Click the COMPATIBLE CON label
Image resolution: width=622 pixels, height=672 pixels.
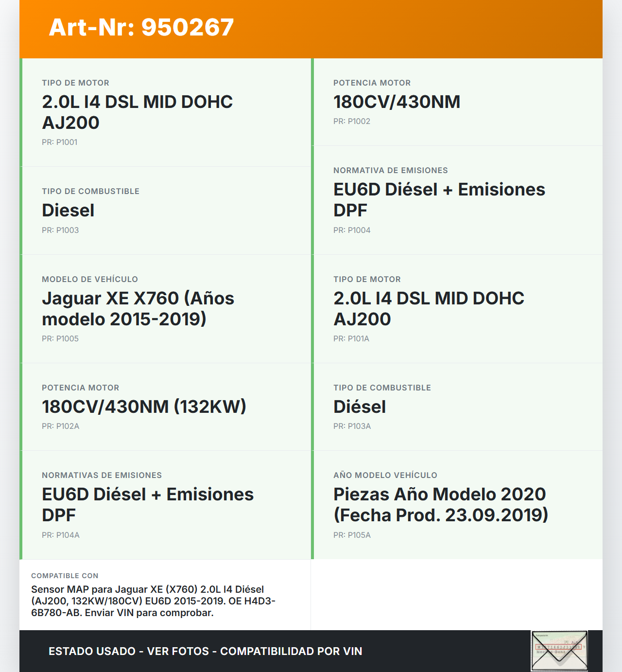pos(65,576)
